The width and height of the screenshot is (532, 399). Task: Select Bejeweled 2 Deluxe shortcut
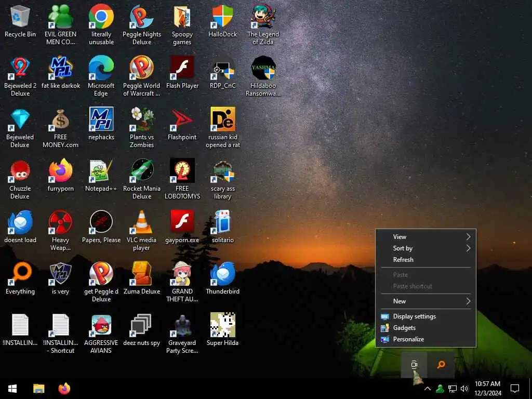[20, 76]
